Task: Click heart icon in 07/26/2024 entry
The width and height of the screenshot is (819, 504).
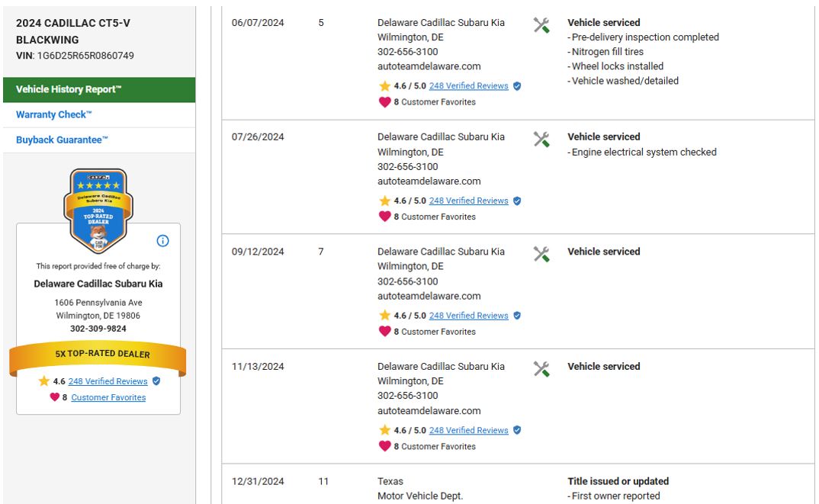Action: click(x=385, y=217)
